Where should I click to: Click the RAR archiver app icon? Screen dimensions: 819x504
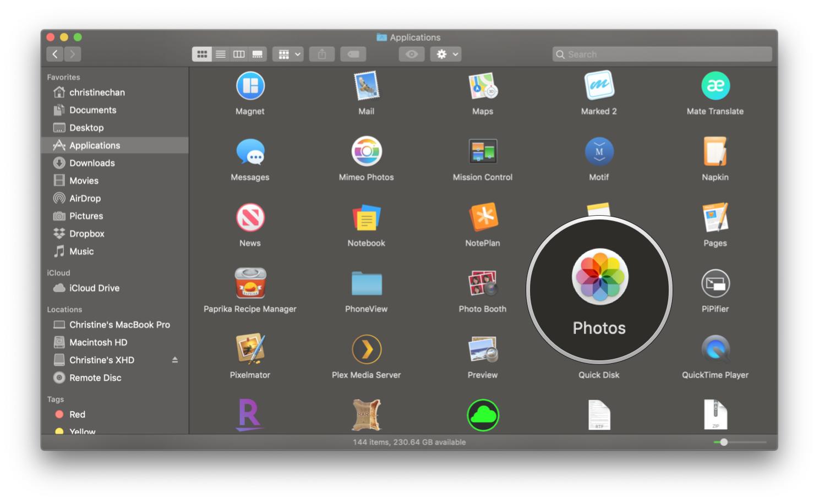point(367,415)
